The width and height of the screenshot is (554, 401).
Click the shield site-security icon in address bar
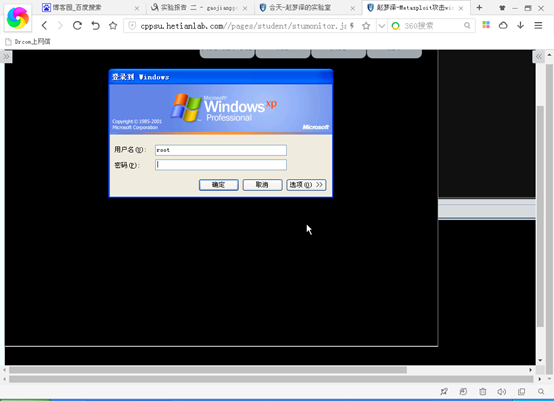[132, 25]
